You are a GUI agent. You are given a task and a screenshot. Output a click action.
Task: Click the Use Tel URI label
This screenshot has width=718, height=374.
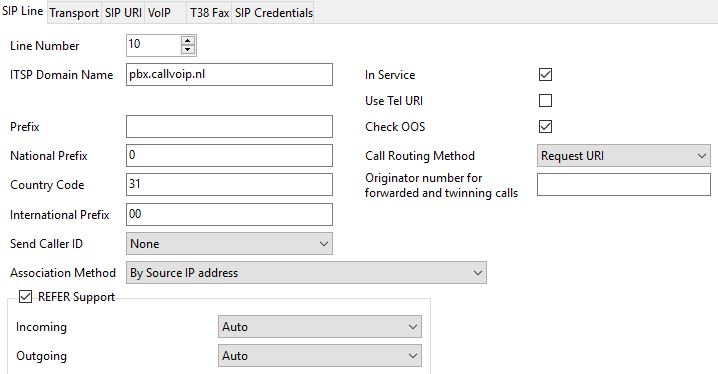point(394,101)
